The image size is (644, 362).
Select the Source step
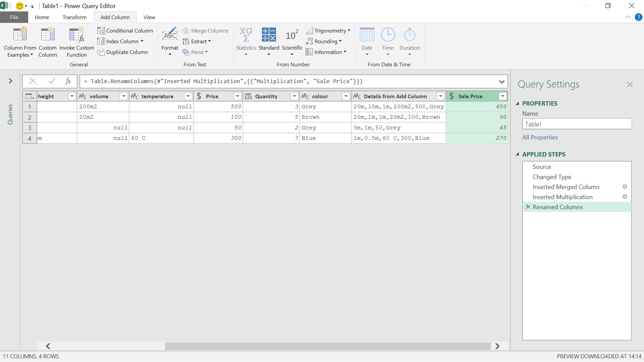point(577,167)
